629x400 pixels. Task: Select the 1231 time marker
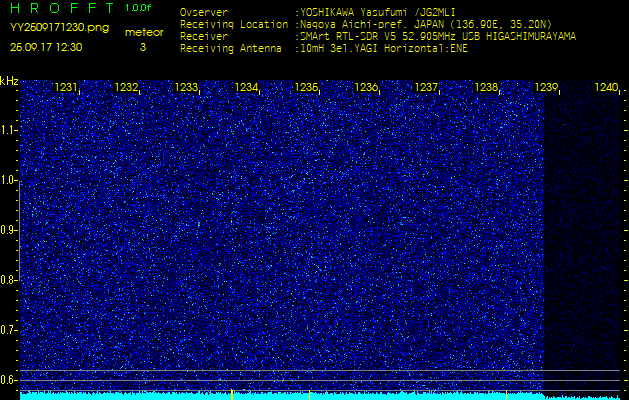pos(66,88)
